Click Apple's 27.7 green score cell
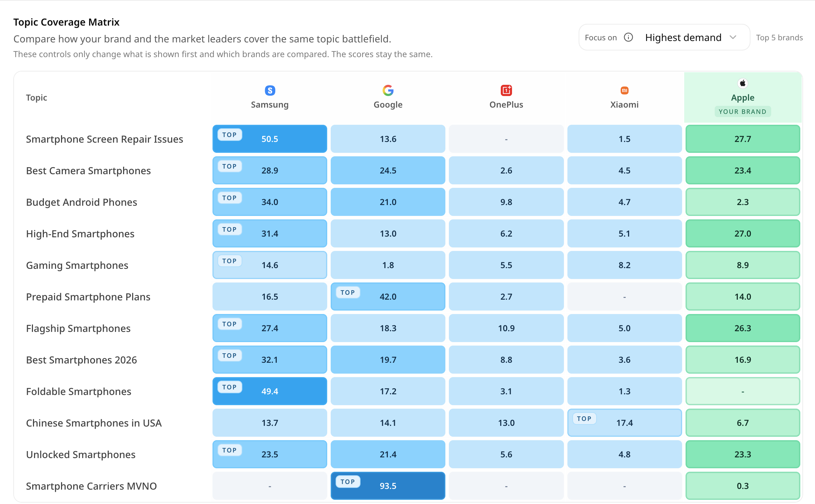Screen dimensions: 815x504 [743, 139]
